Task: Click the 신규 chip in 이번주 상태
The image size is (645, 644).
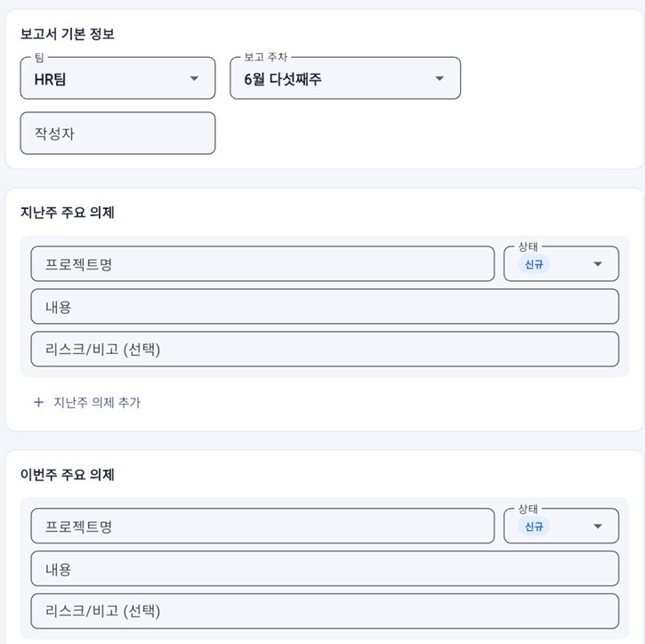Action: click(x=534, y=526)
